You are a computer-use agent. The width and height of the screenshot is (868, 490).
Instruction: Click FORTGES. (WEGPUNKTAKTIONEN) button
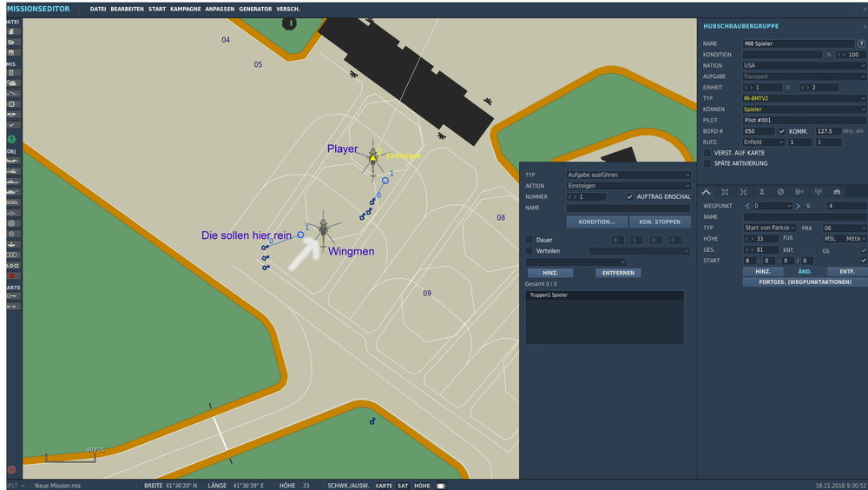coord(805,282)
